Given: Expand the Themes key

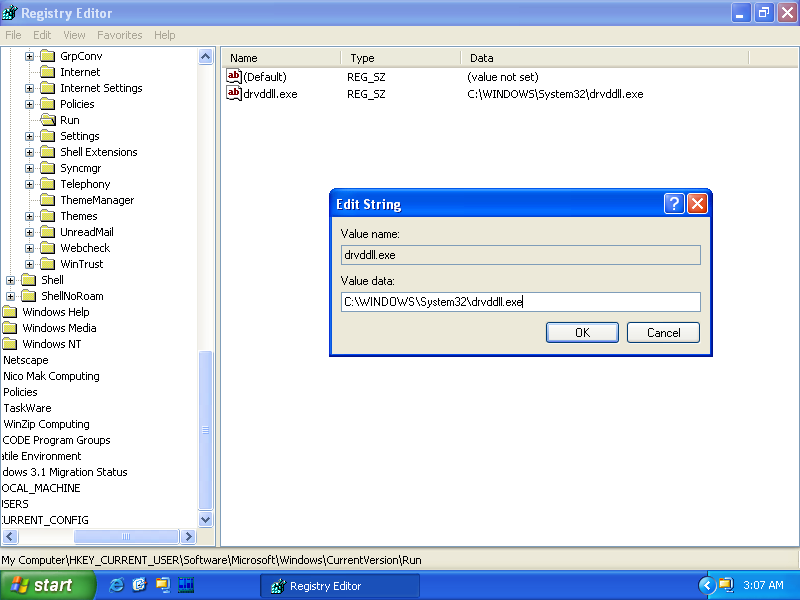Looking at the screenshot, I should point(30,216).
